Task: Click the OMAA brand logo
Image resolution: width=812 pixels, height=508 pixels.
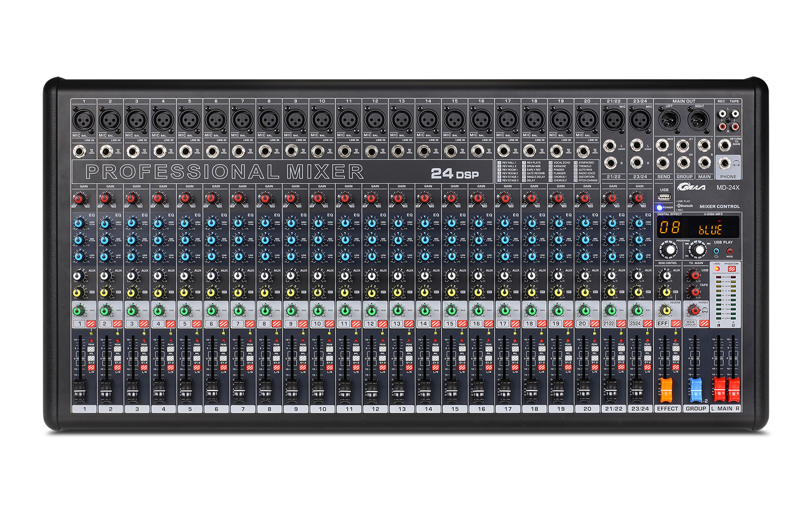Action: 691,187
